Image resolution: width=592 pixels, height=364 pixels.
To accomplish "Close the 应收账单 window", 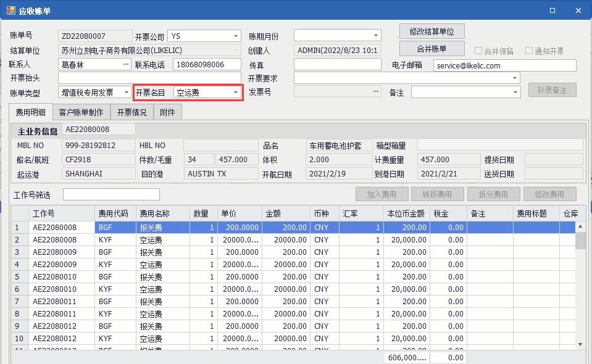I will click(578, 10).
